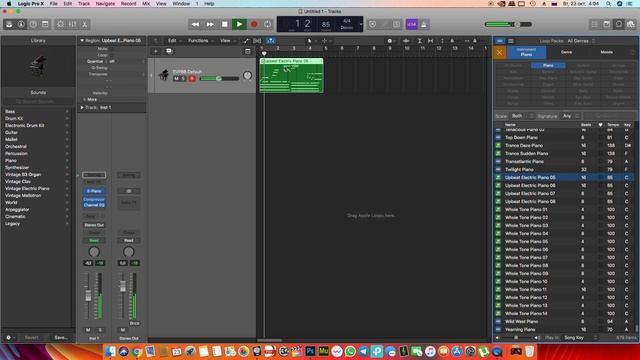
Task: Open Quick Help button in control bar
Action: (x=33, y=24)
